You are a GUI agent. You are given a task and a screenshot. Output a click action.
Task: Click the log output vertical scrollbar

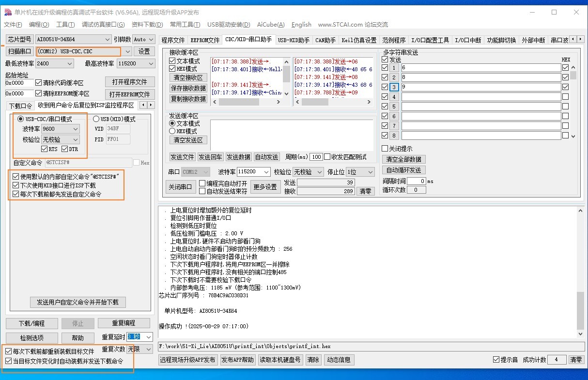581,271
